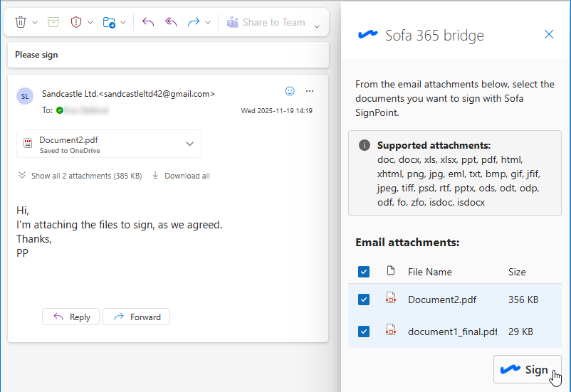The width and height of the screenshot is (571, 392).
Task: Click the Reply button below the message
Action: pyautogui.click(x=71, y=317)
